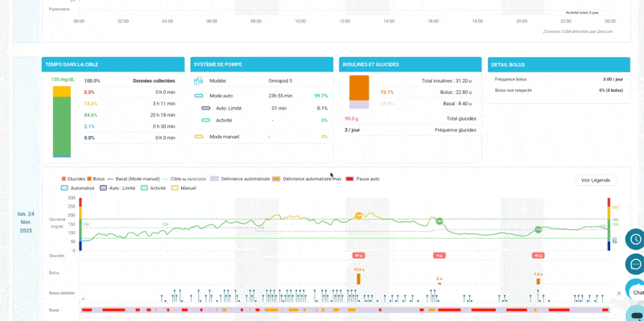The width and height of the screenshot is (644, 321).
Task: Toggle Délivrance automatisée legend entry
Action: [240, 179]
